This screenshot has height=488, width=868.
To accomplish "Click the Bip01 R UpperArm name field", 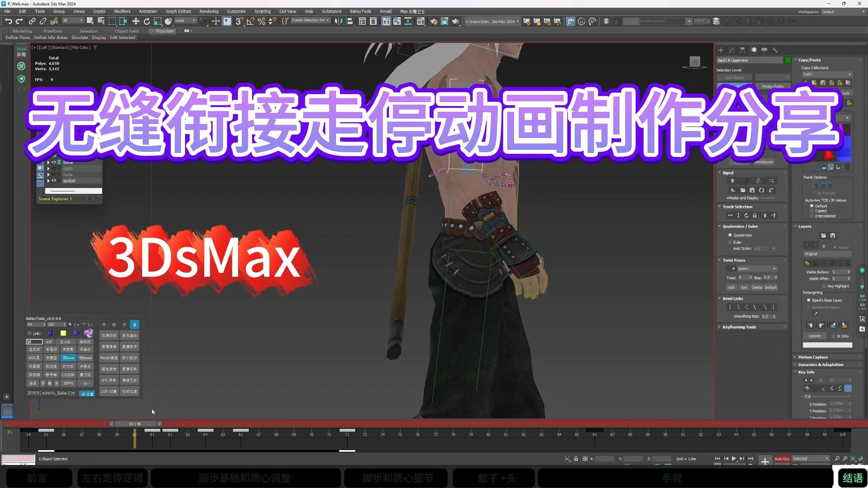I will (x=750, y=60).
